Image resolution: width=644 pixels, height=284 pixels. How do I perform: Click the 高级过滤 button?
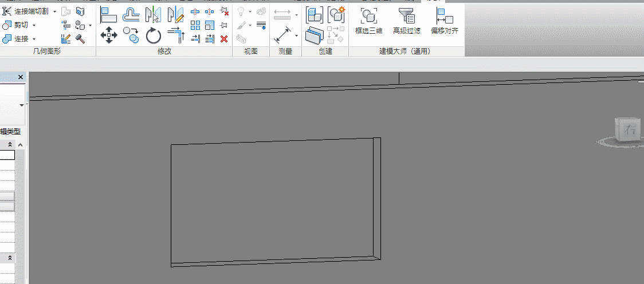pos(407,21)
